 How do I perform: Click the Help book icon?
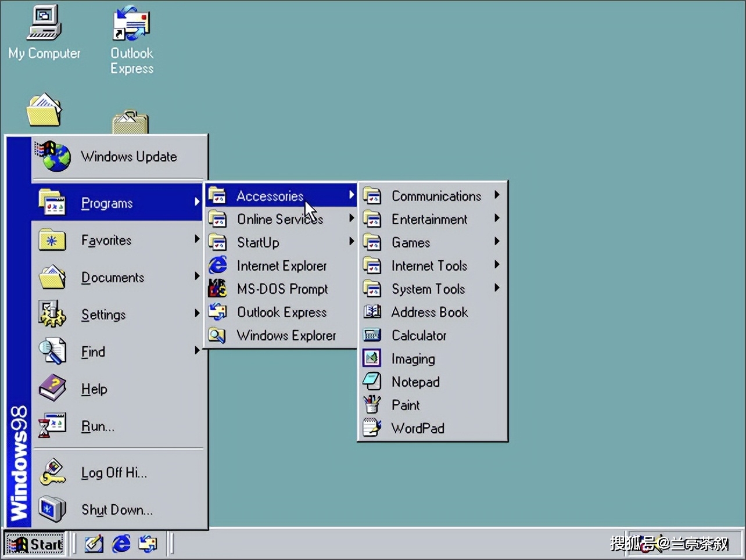click(x=52, y=388)
